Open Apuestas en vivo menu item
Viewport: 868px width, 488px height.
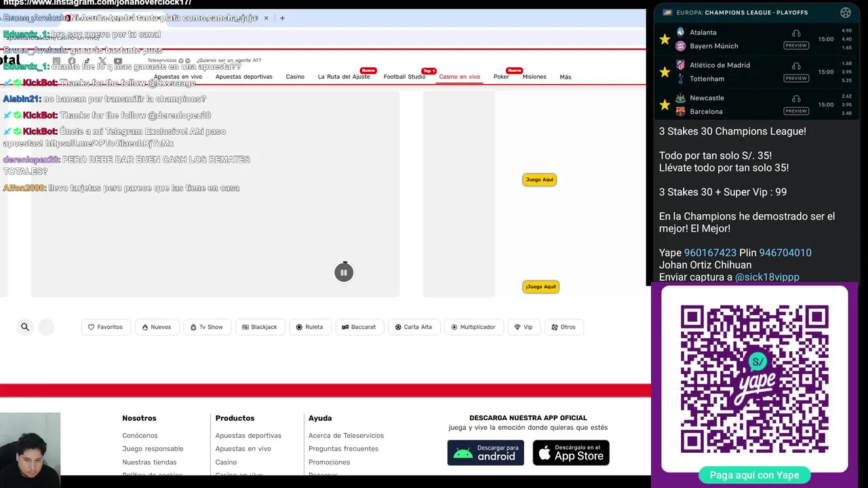(178, 77)
